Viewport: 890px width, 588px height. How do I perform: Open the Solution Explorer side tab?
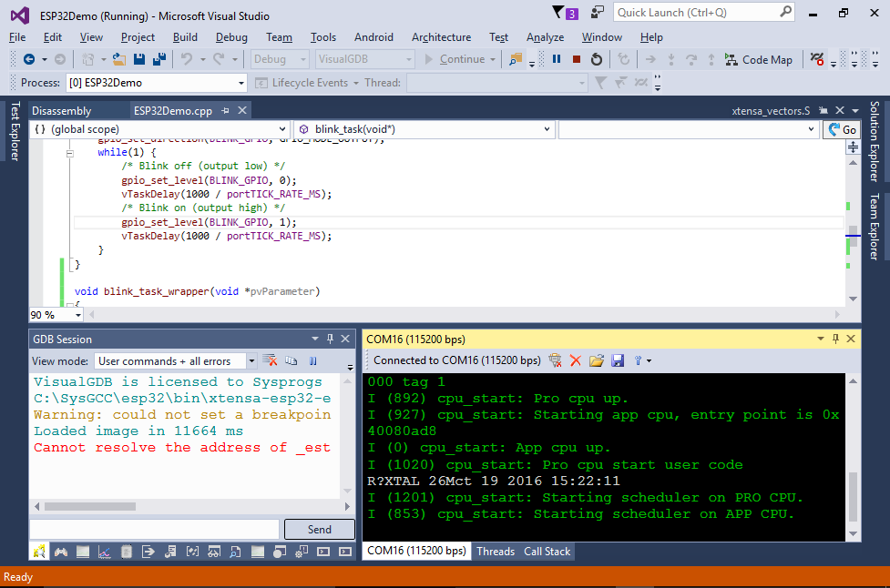point(875,142)
